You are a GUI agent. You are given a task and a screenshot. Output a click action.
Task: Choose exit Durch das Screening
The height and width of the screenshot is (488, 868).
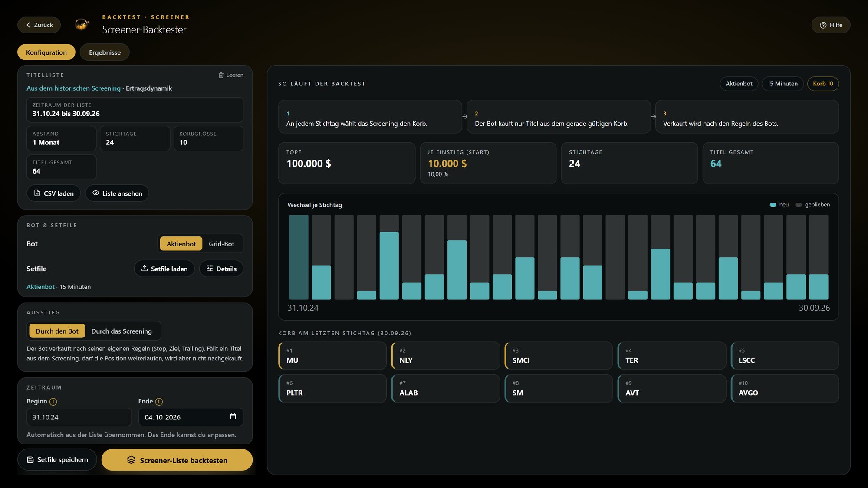tap(122, 331)
